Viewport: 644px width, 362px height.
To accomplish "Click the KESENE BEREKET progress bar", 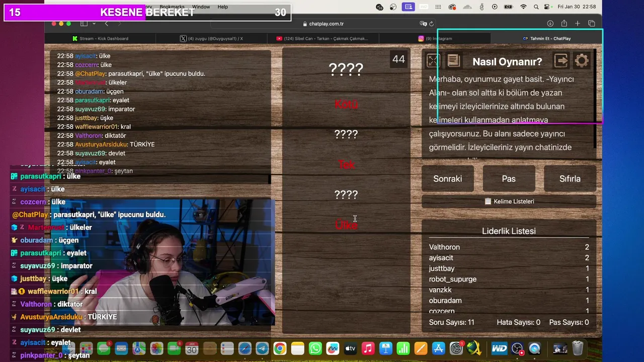I will click(147, 13).
